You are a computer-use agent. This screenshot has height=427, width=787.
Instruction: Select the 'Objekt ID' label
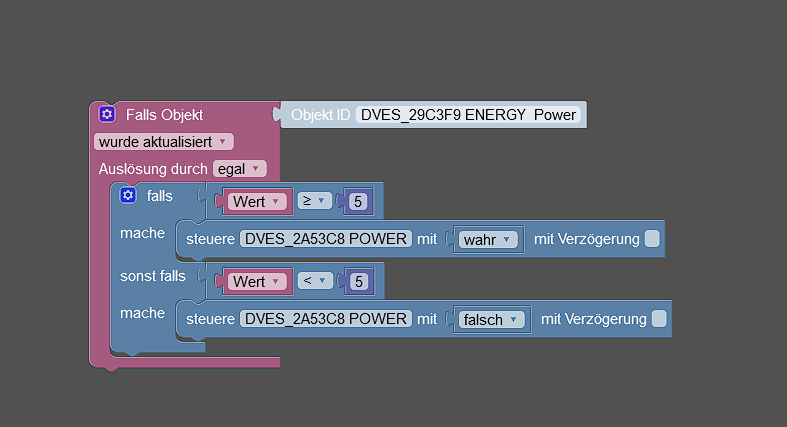point(320,115)
